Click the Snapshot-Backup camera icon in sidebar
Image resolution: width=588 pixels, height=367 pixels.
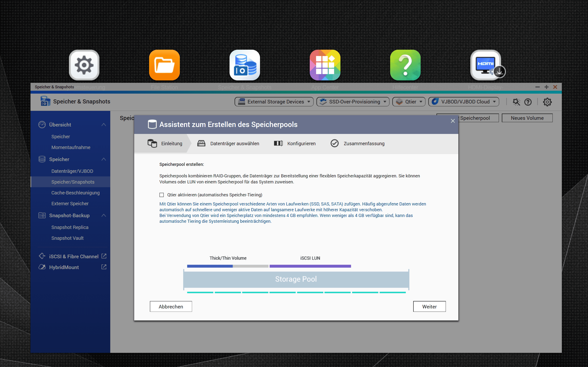coord(42,215)
